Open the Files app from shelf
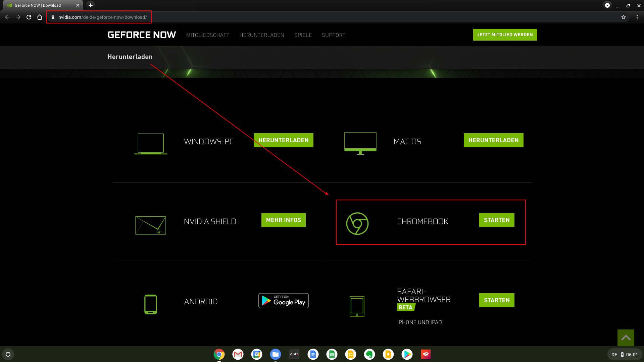This screenshot has height=362, width=644. coord(276,354)
